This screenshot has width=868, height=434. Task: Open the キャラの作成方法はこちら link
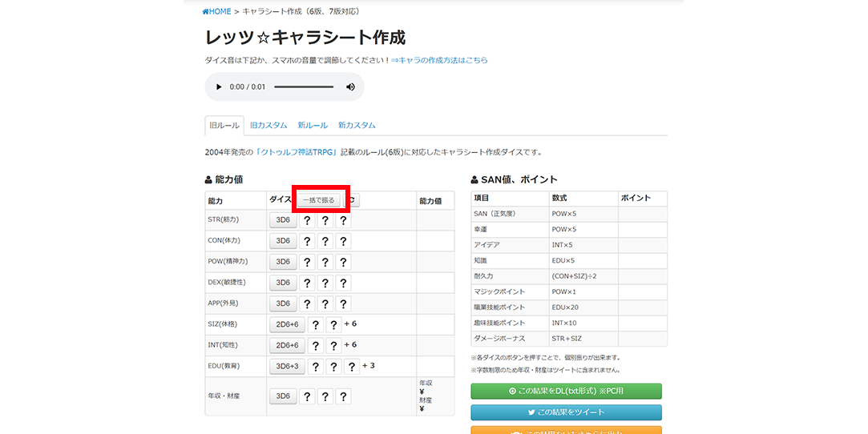[x=439, y=60]
